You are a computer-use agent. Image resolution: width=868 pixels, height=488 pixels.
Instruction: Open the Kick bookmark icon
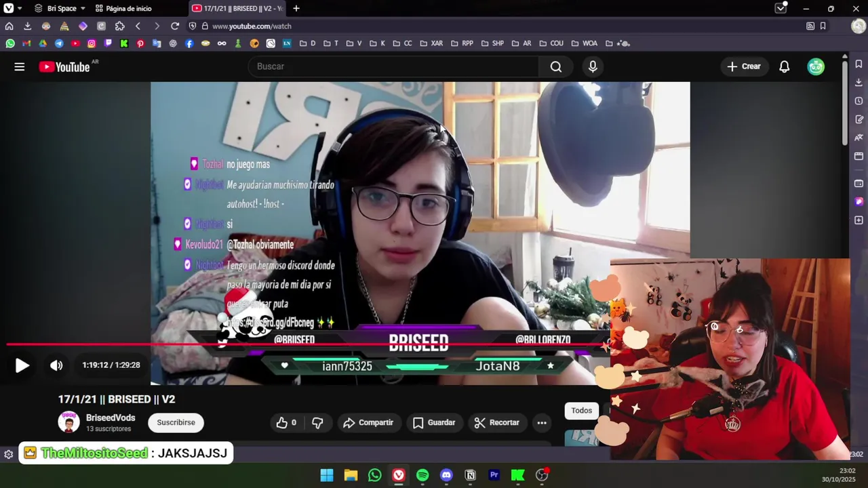[124, 43]
